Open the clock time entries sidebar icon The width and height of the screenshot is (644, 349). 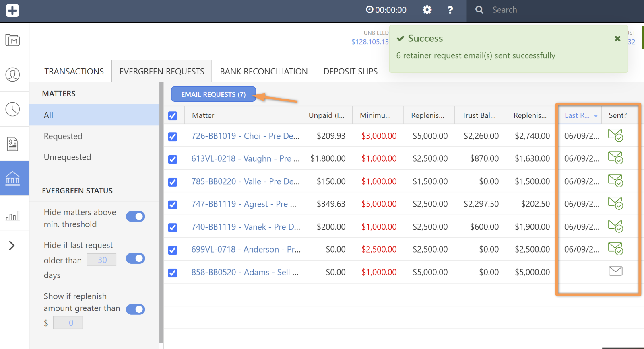click(12, 109)
